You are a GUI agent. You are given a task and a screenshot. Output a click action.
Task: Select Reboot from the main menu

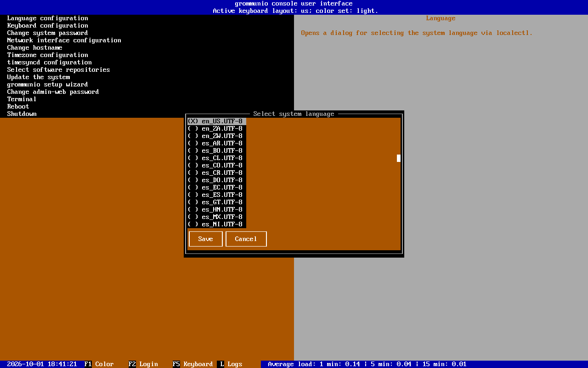(18, 107)
